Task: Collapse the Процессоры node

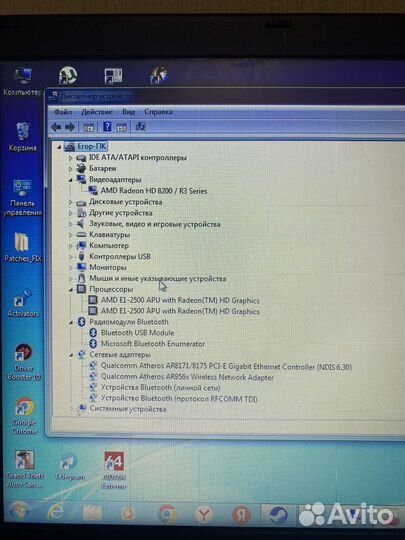Action: click(x=71, y=290)
